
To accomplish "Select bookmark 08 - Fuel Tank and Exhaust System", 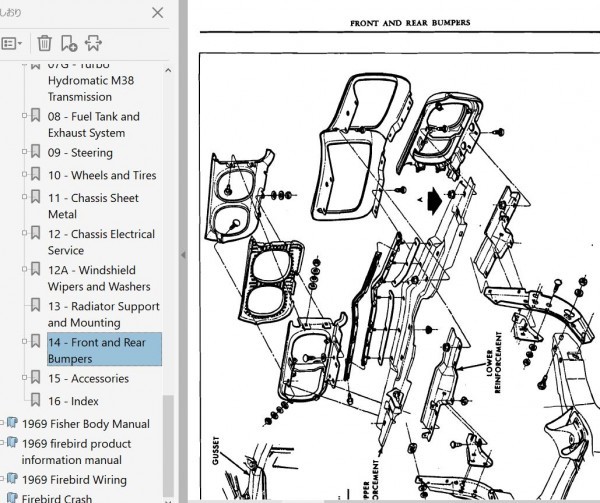I will click(94, 125).
